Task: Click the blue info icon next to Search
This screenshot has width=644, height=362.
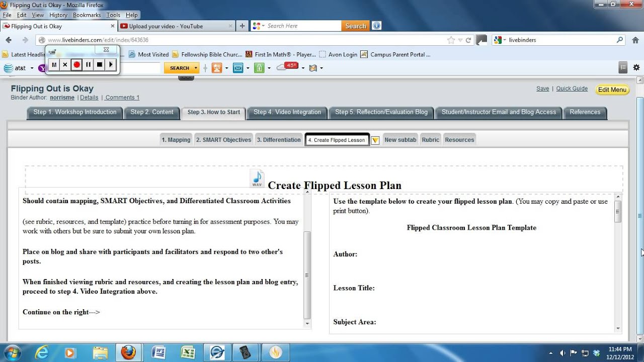Action: (376, 26)
